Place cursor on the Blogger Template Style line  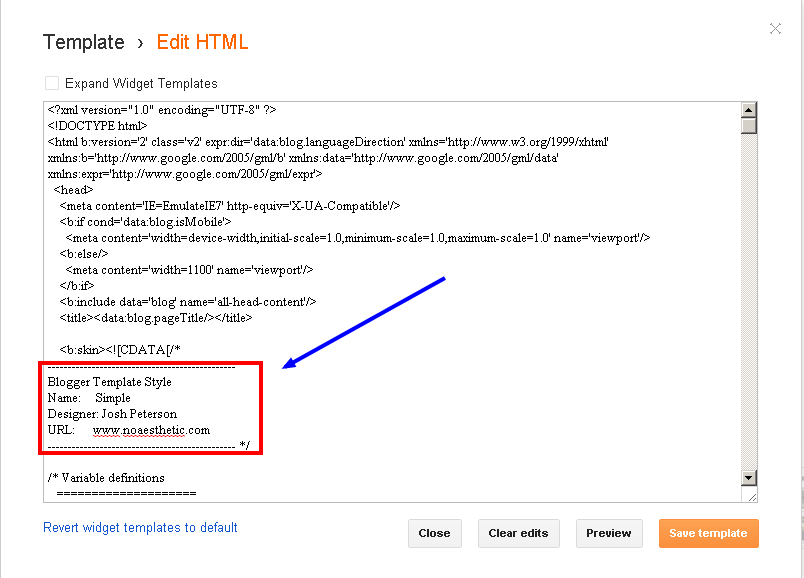110,382
